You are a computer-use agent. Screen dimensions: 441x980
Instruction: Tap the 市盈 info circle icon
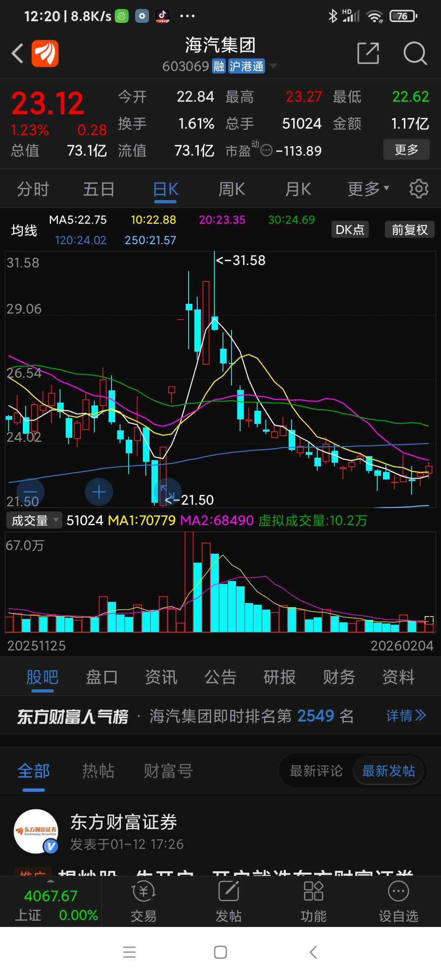coord(266,151)
